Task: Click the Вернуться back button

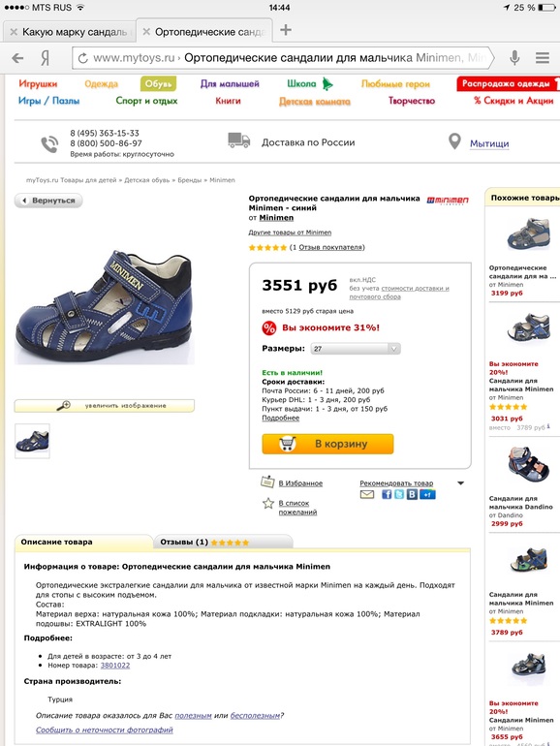Action: point(48,201)
